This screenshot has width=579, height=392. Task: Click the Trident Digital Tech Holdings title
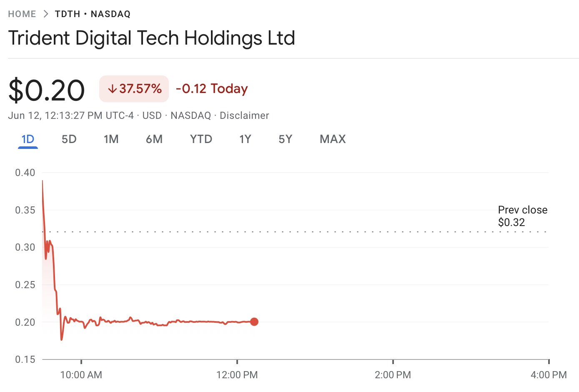tap(152, 38)
